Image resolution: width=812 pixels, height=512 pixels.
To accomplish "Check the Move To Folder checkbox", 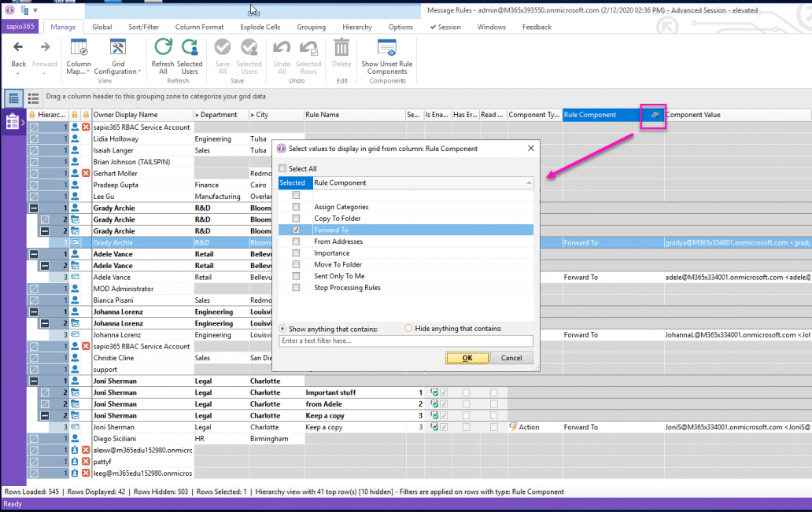I will point(296,264).
